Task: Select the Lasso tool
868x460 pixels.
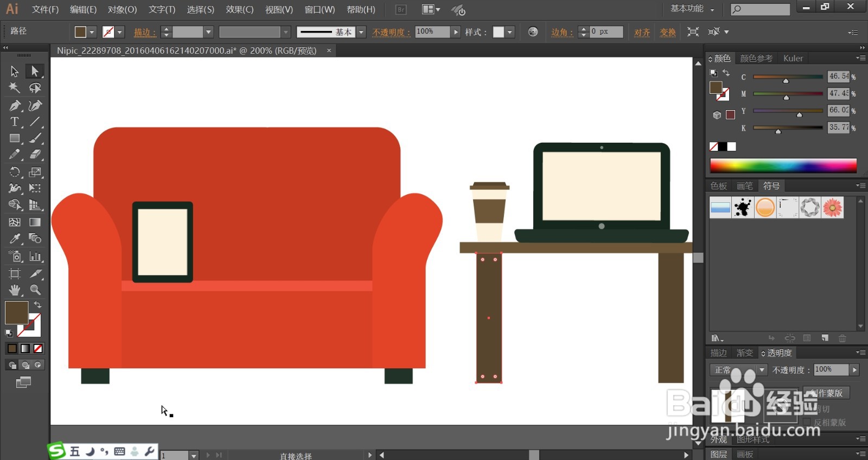Action: click(35, 88)
